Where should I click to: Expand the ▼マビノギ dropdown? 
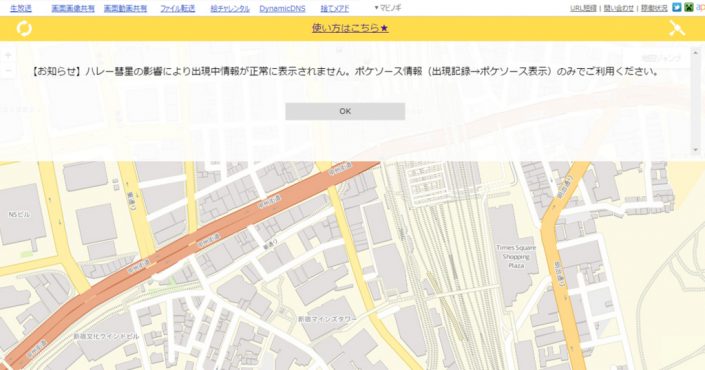[388, 8]
